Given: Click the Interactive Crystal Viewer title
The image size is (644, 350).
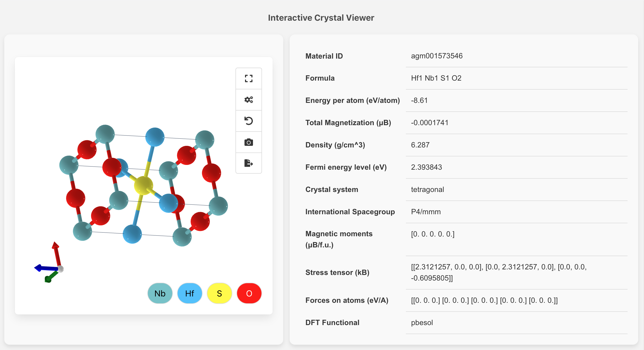Looking at the screenshot, I should [x=321, y=18].
